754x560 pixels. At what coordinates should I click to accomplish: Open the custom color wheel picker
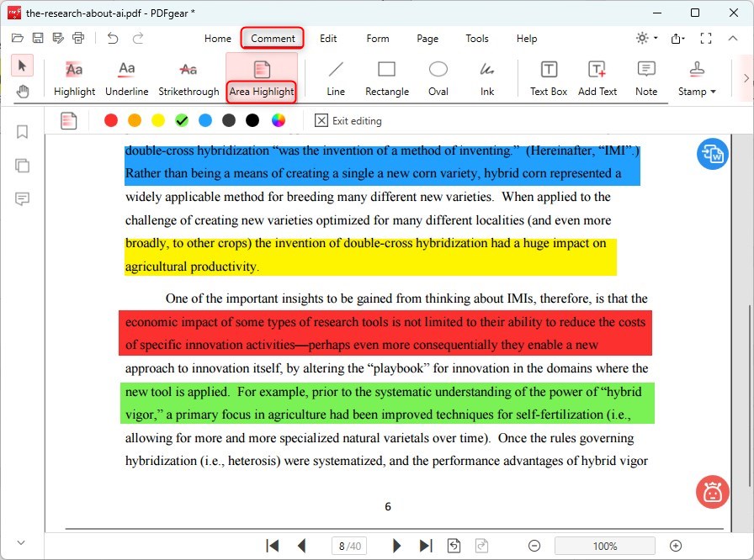click(279, 120)
